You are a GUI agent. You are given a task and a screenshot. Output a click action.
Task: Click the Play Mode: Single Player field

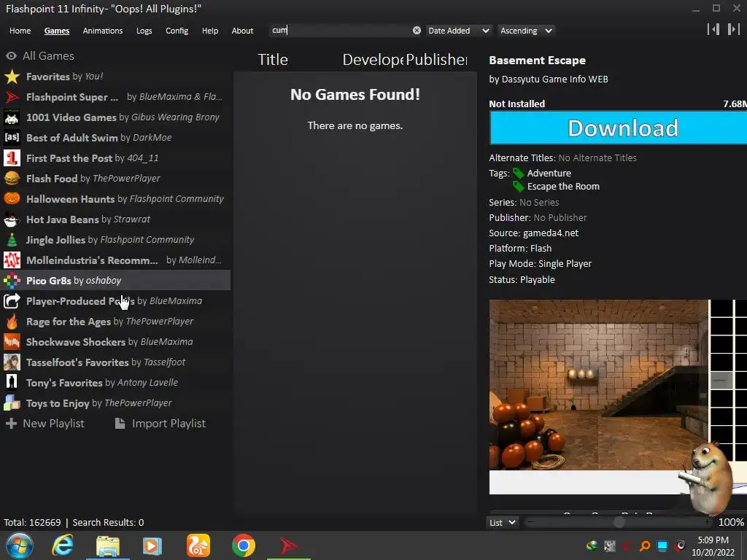coord(540,264)
